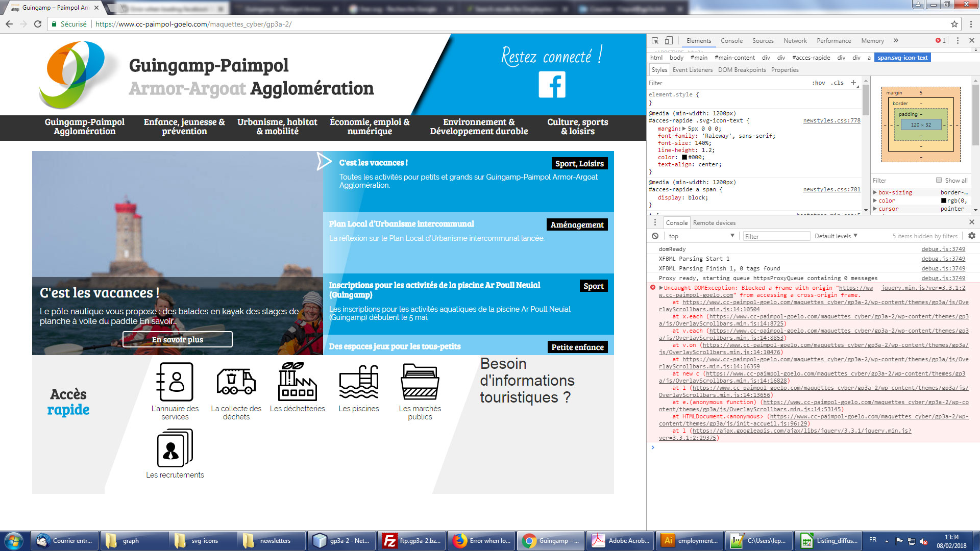Open the drawer three-dot menu beside Console
Image resolution: width=980 pixels, height=551 pixels.
655,222
